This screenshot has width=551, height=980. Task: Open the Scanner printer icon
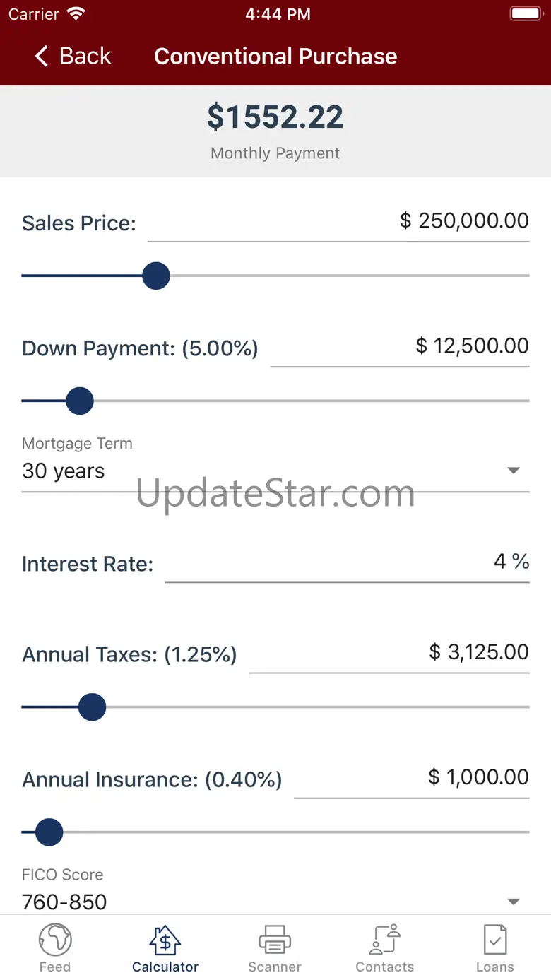275,940
